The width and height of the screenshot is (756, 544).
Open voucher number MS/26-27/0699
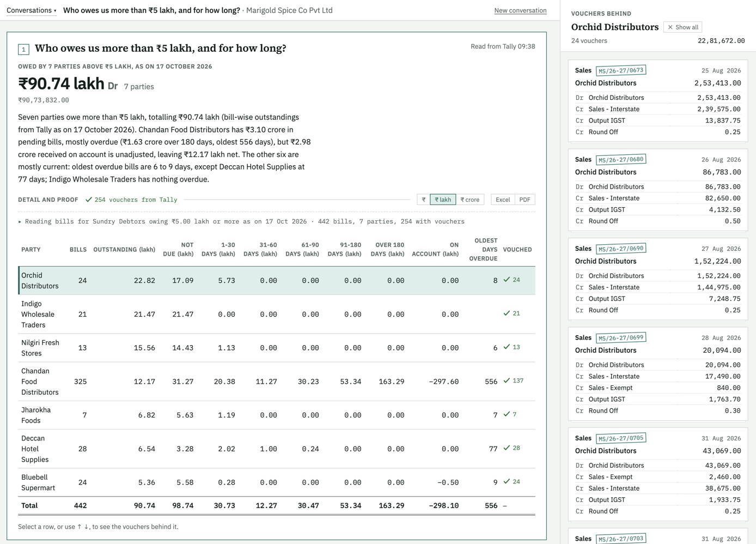pos(621,338)
